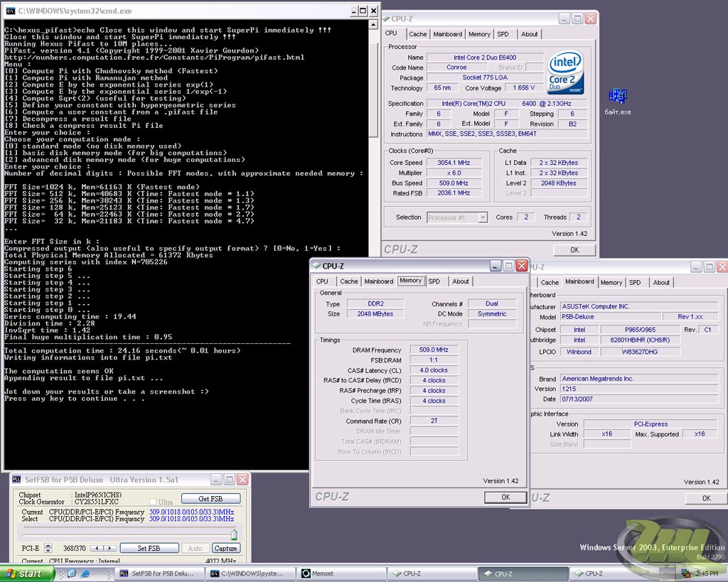Image resolution: width=728 pixels, height=582 pixels.
Task: Click the Command Rate value '2T'
Action: [x=434, y=421]
